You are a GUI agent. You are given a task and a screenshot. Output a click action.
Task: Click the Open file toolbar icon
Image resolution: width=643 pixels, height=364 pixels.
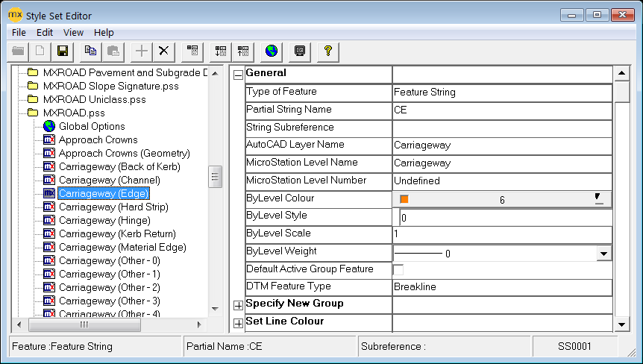click(18, 51)
